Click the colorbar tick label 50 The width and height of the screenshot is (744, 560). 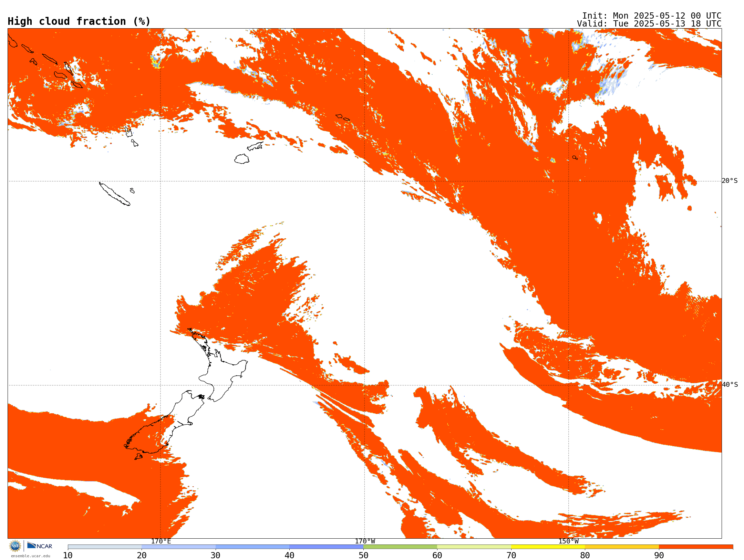(363, 556)
